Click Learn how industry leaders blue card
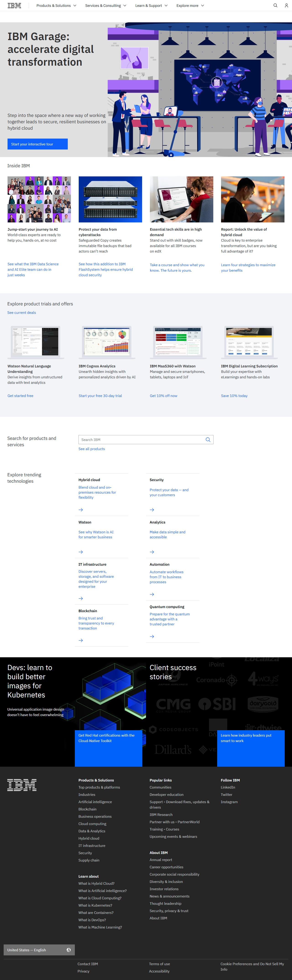 pyautogui.click(x=251, y=748)
